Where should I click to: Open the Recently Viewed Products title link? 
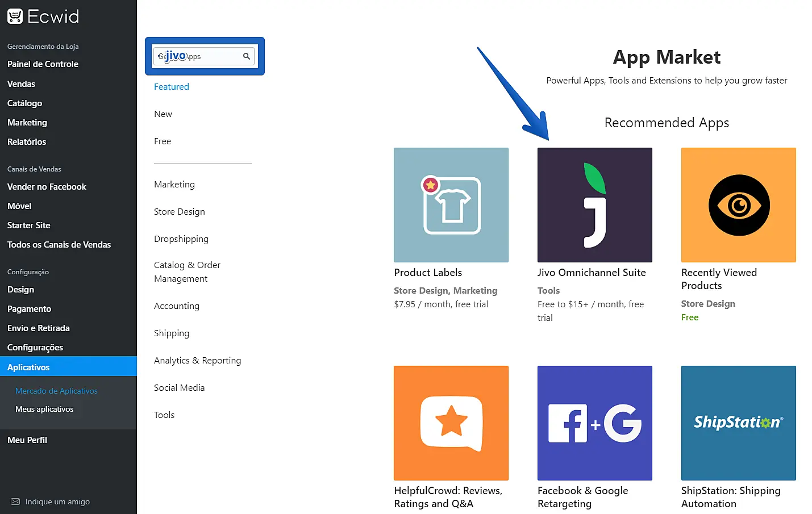[x=719, y=279]
